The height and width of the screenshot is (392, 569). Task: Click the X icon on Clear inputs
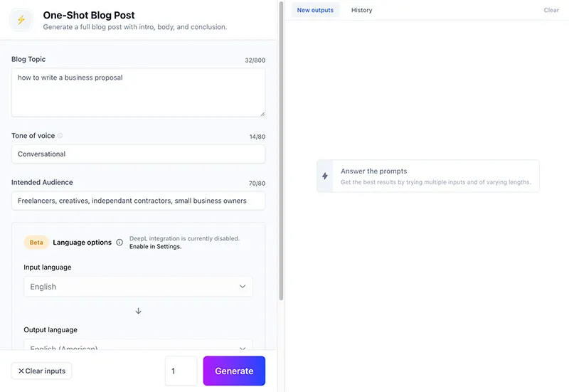21,371
